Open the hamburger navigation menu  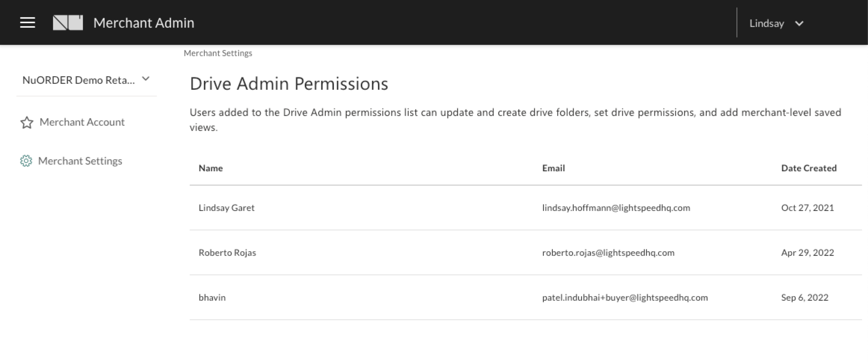pyautogui.click(x=28, y=23)
